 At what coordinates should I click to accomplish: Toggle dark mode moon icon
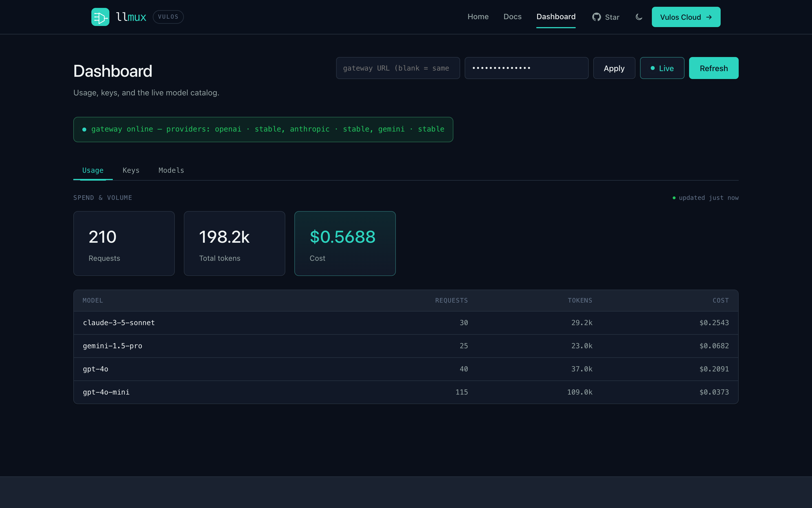tap(639, 17)
